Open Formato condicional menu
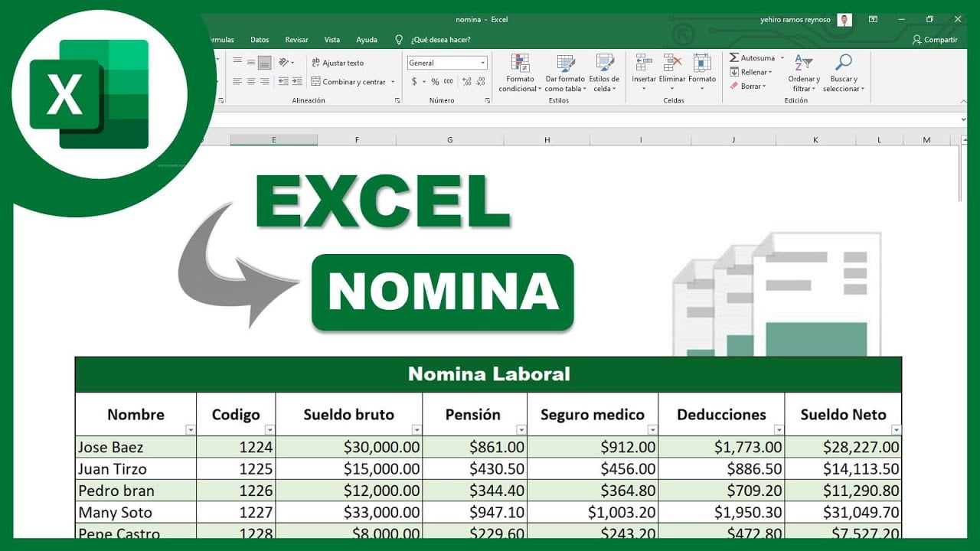Image resolution: width=980 pixels, height=551 pixels. point(520,73)
